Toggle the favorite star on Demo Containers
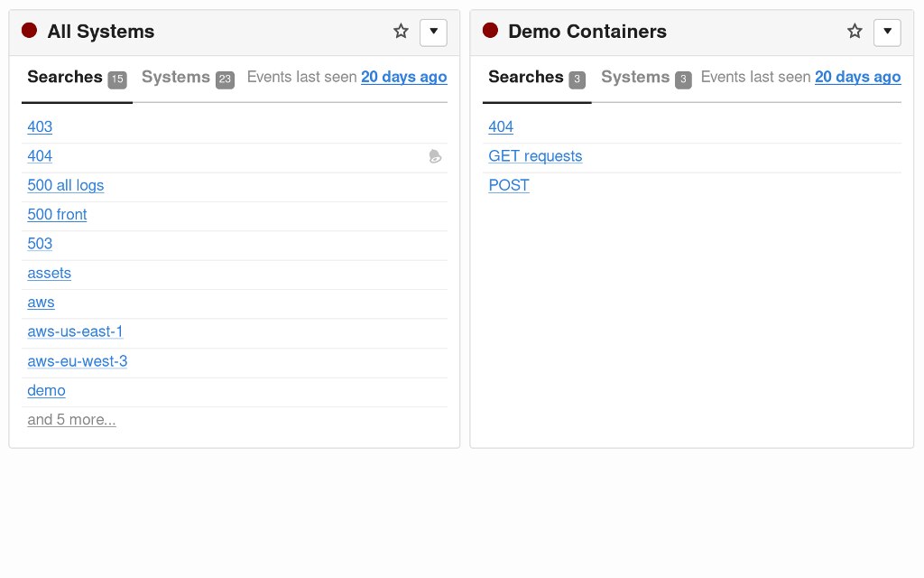924x578 pixels. [855, 30]
